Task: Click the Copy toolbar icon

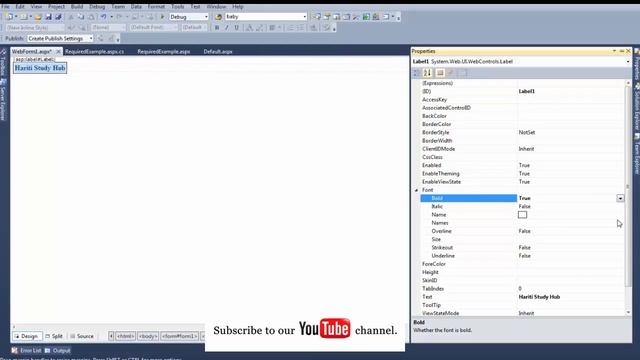Action: 81,17
